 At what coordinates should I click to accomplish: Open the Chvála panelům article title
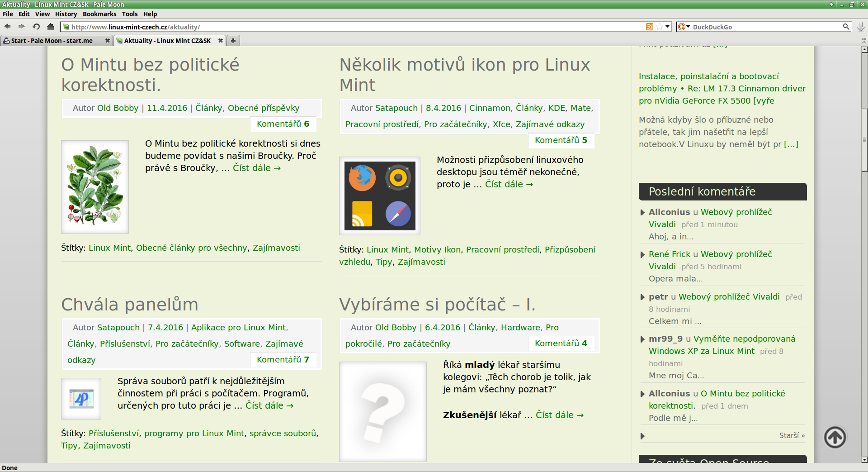click(x=130, y=305)
